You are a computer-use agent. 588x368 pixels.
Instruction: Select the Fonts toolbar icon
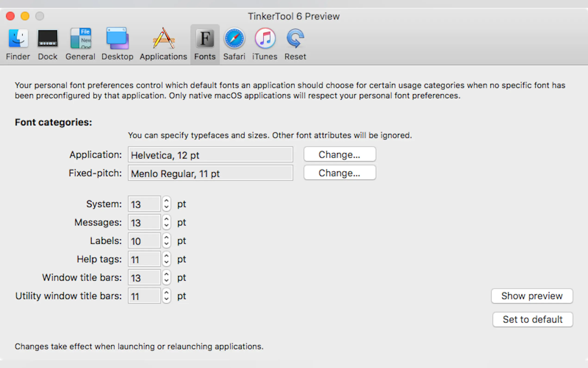coord(205,44)
